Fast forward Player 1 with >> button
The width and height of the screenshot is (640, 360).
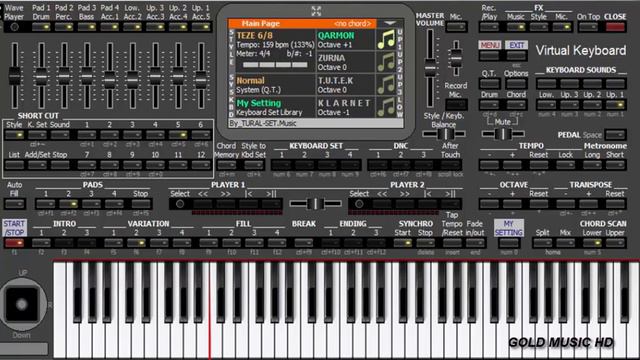tap(226, 203)
